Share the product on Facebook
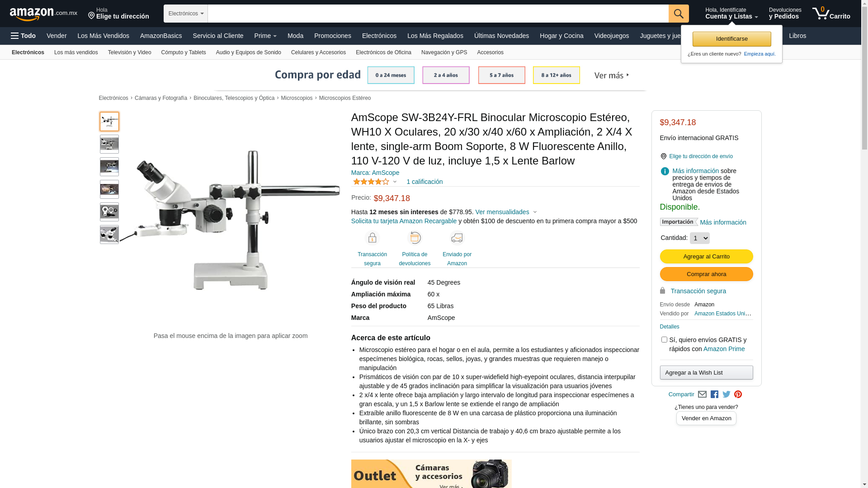Image resolution: width=868 pixels, height=488 pixels. coord(714,394)
